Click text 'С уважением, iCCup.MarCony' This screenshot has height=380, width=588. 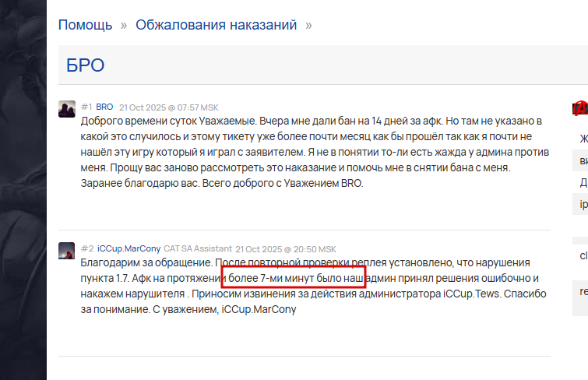(x=224, y=309)
